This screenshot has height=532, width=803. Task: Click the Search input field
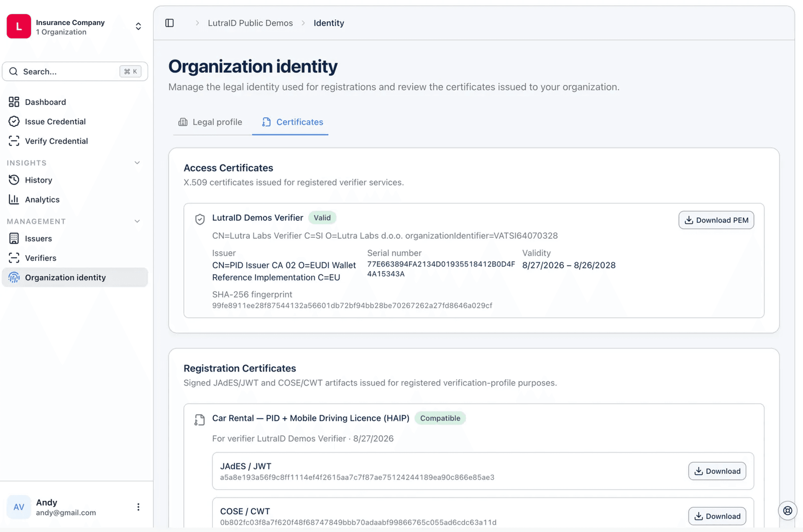(x=75, y=71)
